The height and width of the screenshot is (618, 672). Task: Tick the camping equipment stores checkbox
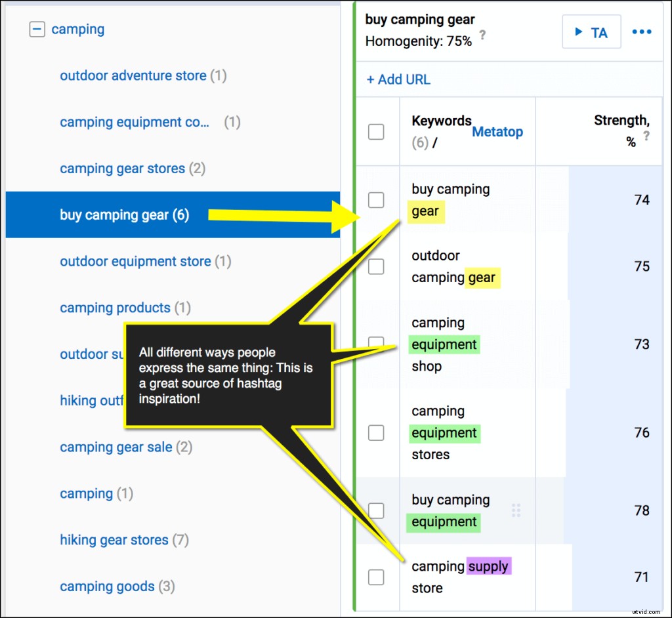376,432
